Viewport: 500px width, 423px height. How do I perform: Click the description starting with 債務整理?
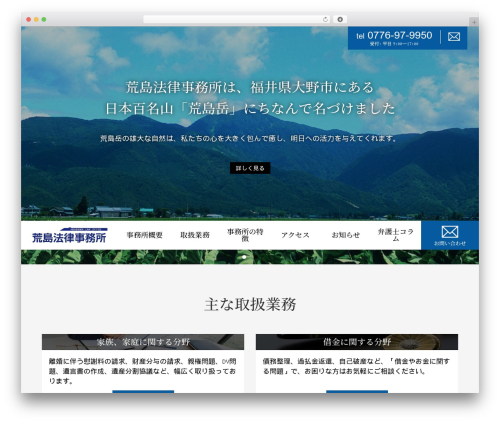click(x=356, y=366)
